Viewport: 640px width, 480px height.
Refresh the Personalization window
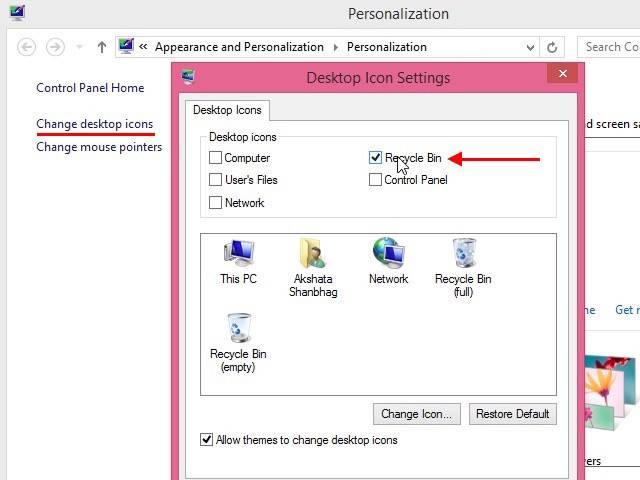552,47
